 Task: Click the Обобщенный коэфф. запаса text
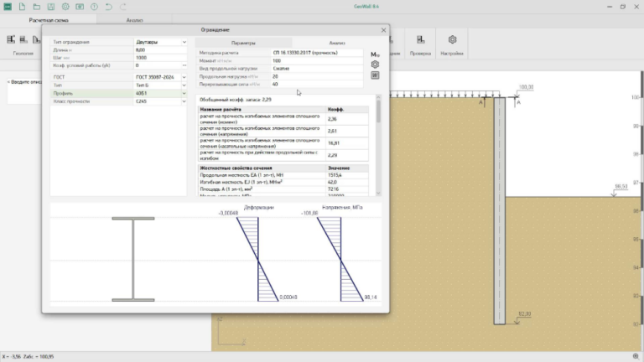coord(236,100)
